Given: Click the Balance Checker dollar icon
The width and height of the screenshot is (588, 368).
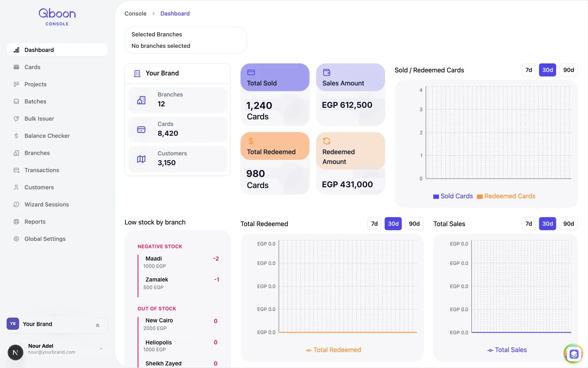Looking at the screenshot, I should click(16, 136).
